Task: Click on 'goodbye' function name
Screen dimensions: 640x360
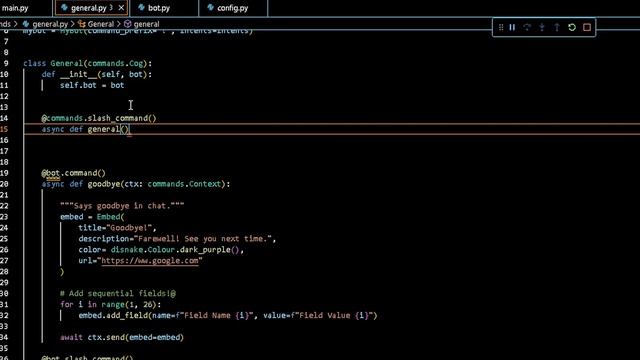Action: point(104,184)
